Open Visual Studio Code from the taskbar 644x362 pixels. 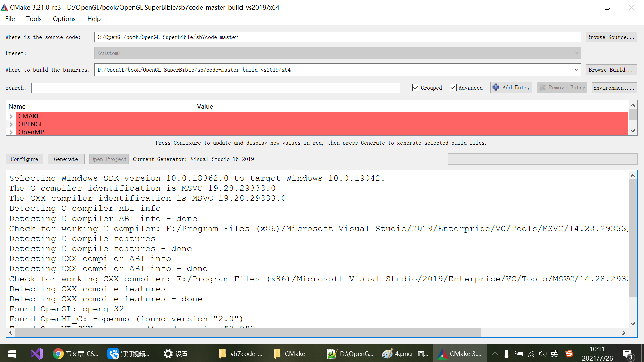pos(36,353)
